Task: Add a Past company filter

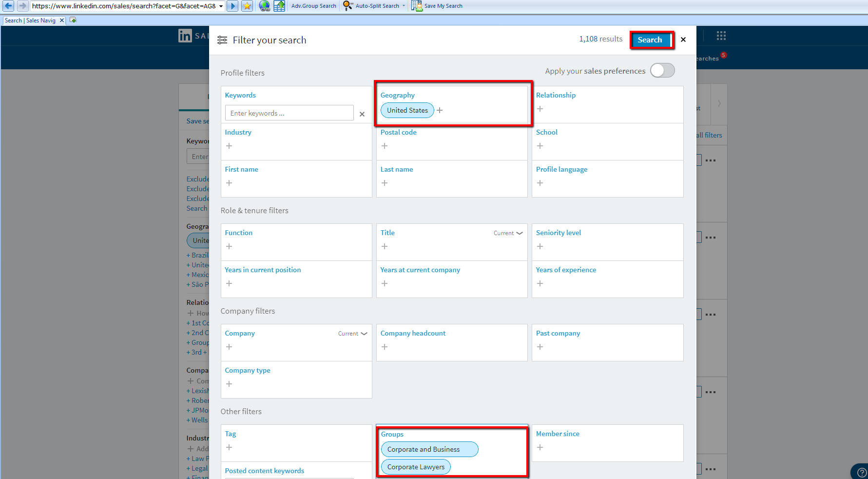Action: pos(540,347)
